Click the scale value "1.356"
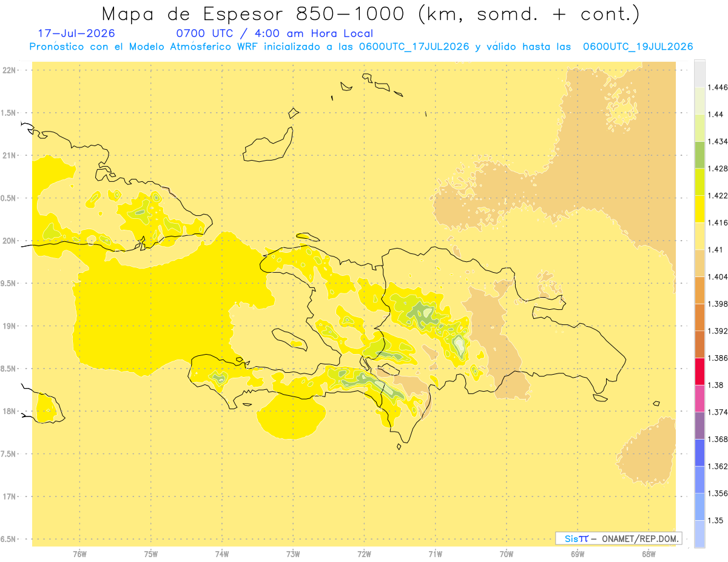Screen dimensions: 728x562 pyautogui.click(x=717, y=493)
